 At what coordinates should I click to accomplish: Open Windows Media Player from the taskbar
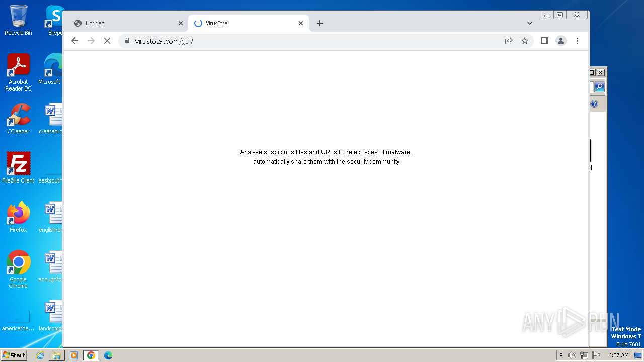click(74, 355)
